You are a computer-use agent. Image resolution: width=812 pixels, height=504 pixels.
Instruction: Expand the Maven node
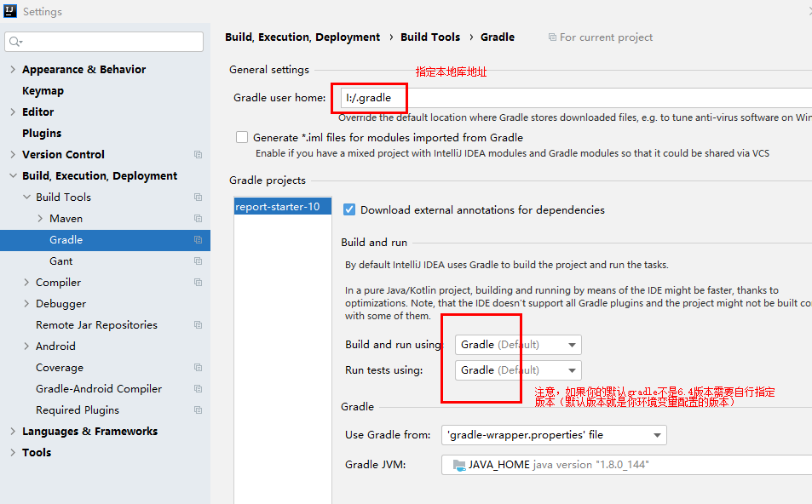tap(40, 218)
